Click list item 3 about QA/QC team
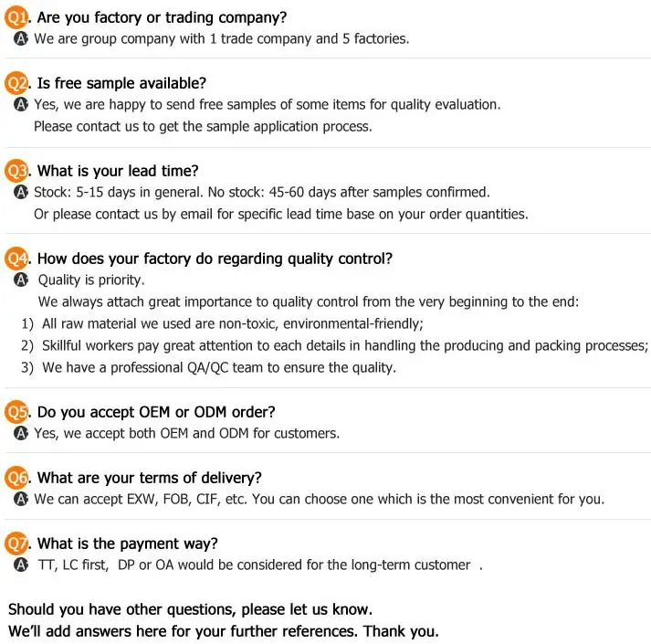Viewport: 651px width, 644px height. pos(208,368)
